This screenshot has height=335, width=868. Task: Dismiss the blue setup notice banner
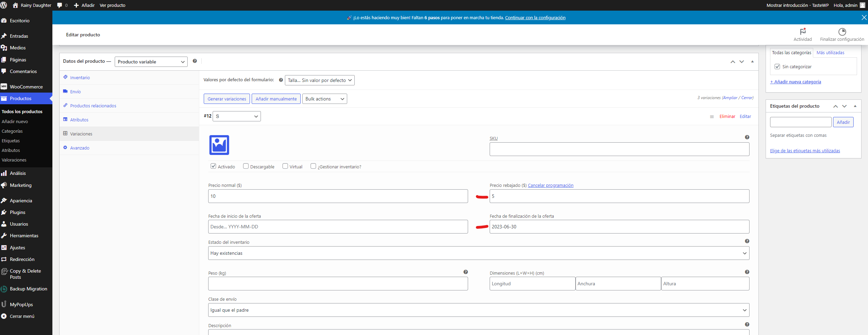(864, 17)
